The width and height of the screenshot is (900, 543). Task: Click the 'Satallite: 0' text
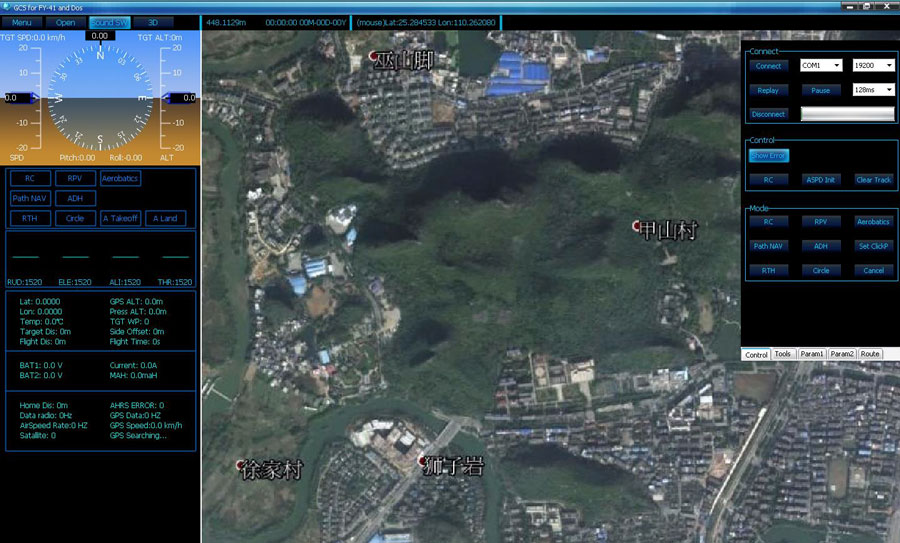pyautogui.click(x=37, y=436)
